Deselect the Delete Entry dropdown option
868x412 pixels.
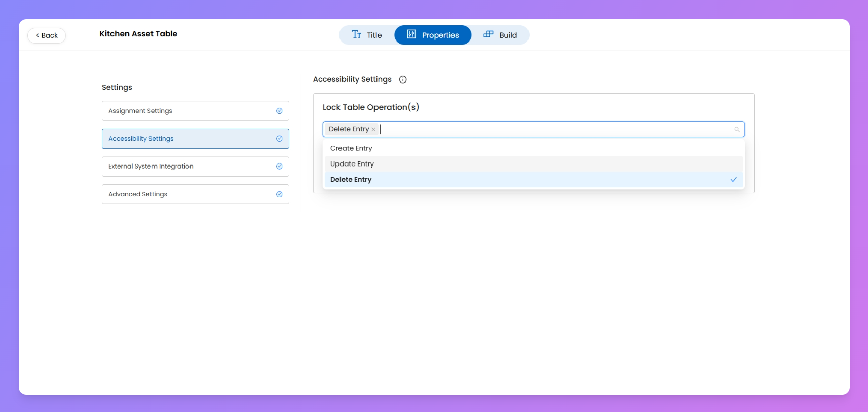pos(351,180)
